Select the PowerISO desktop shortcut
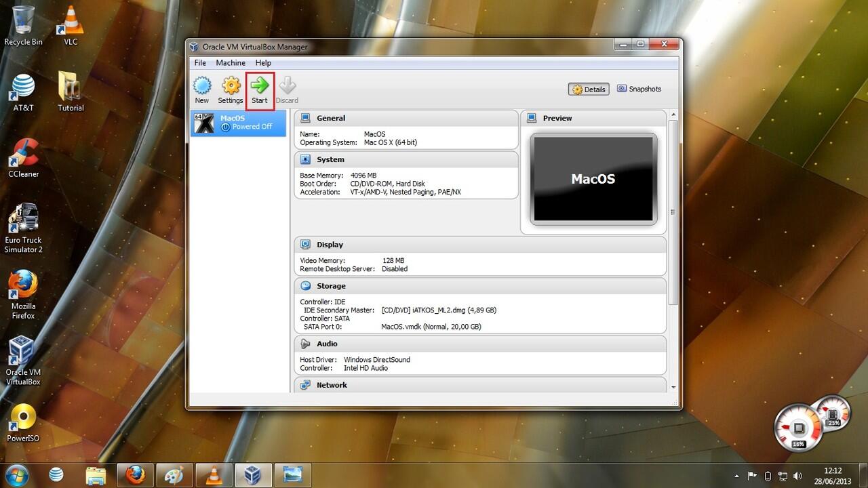Screen dimensions: 868x488 coord(23,423)
